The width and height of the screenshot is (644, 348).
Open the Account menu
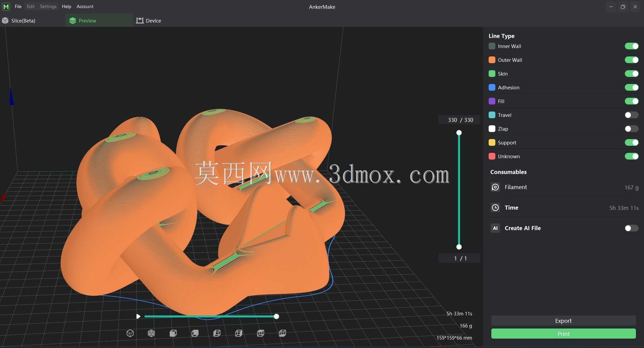[85, 6]
